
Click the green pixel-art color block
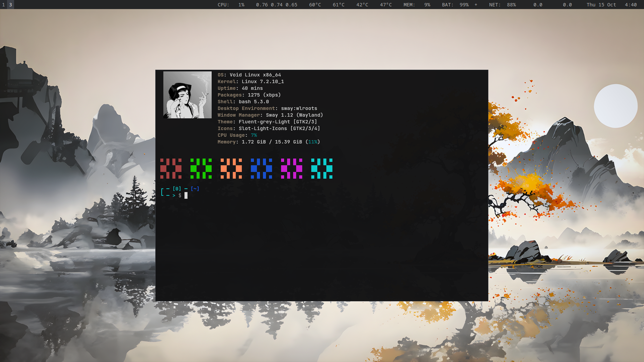pos(201,168)
